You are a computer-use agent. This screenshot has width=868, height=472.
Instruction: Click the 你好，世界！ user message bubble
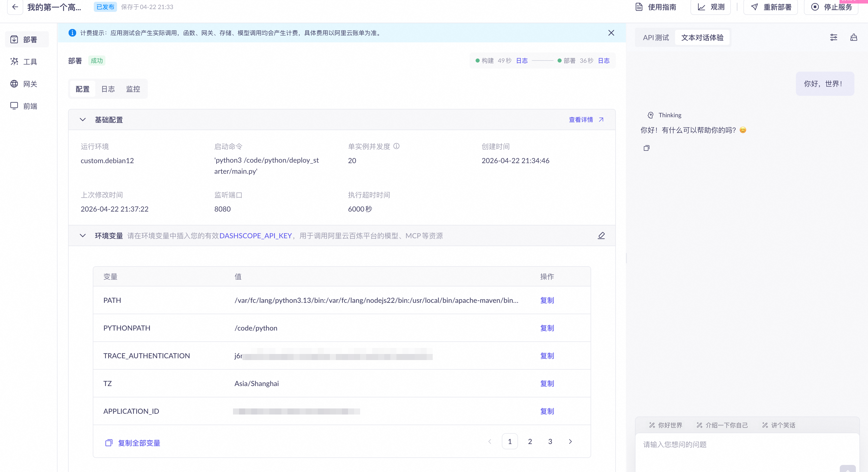point(825,83)
